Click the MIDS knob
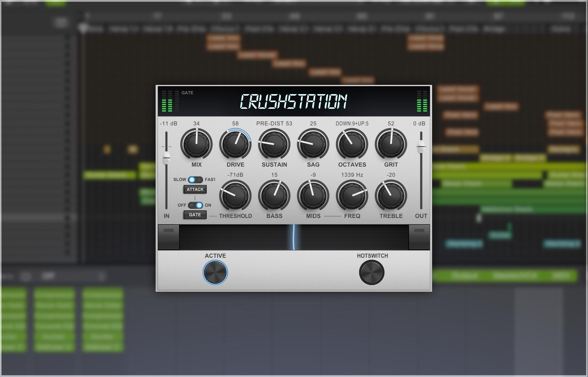This screenshot has width=588, height=377. pyautogui.click(x=313, y=196)
